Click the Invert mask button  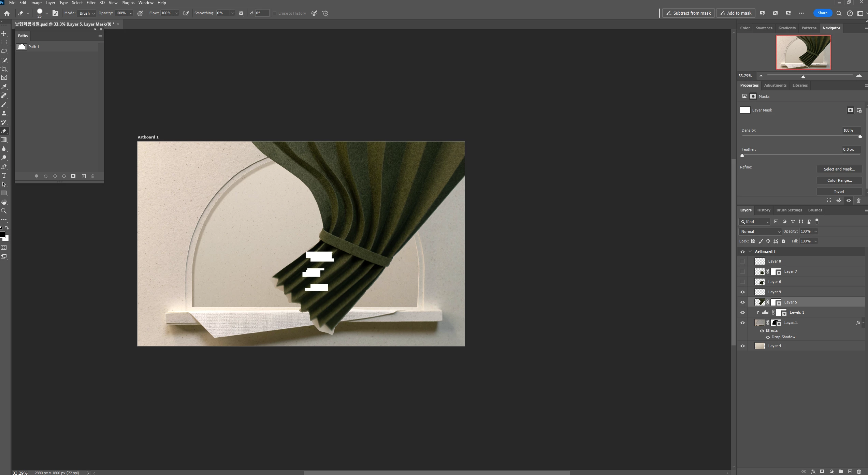pos(839,192)
